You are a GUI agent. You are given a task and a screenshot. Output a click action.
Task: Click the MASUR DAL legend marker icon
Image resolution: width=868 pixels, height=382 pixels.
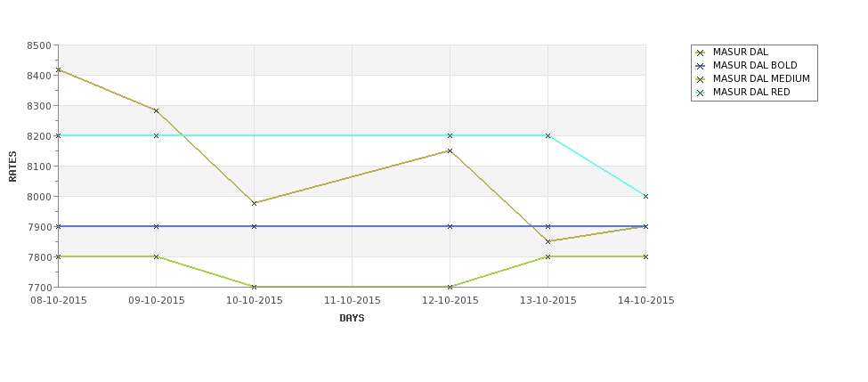[x=701, y=53]
